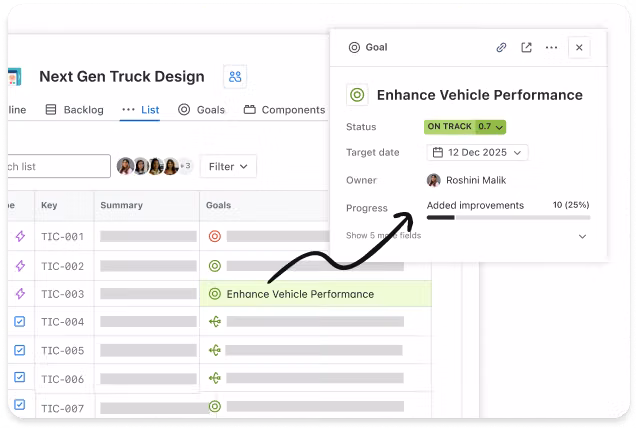Open the goal panel more actions menu
The image size is (636, 428).
pos(551,47)
